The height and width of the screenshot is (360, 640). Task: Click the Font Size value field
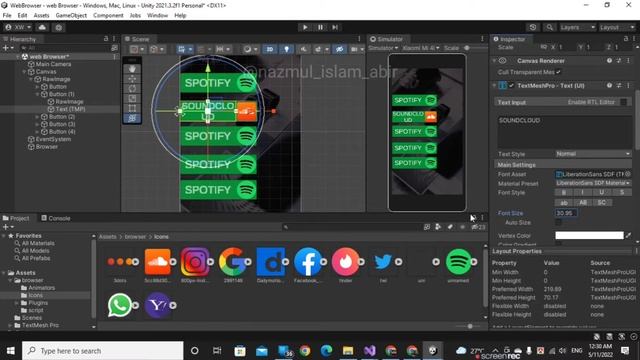pos(566,213)
